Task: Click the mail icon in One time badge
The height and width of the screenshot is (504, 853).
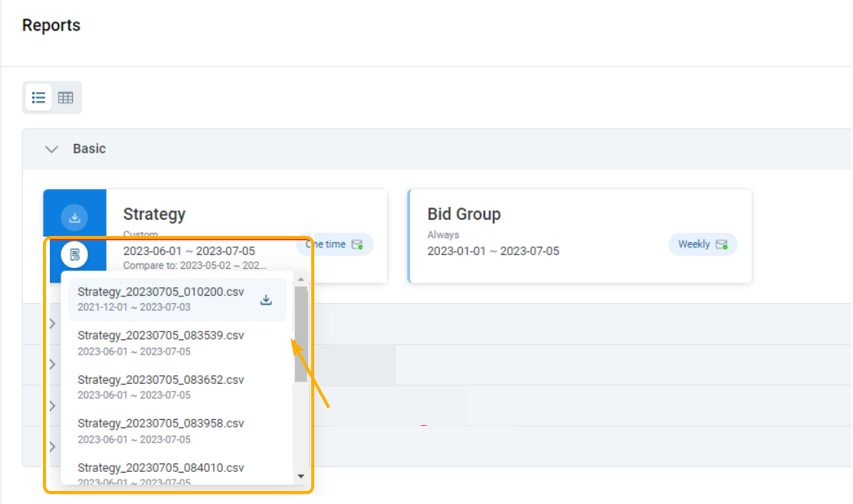Action: coord(357,244)
